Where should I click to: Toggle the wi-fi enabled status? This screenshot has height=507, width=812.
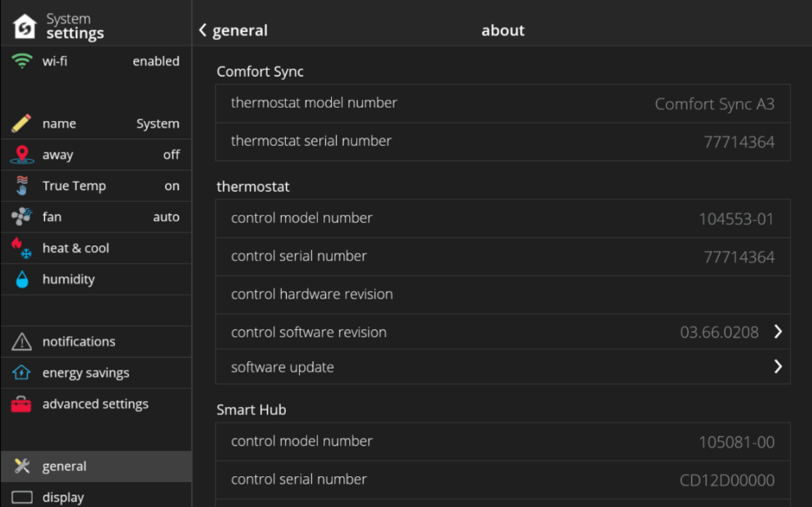pyautogui.click(x=156, y=61)
